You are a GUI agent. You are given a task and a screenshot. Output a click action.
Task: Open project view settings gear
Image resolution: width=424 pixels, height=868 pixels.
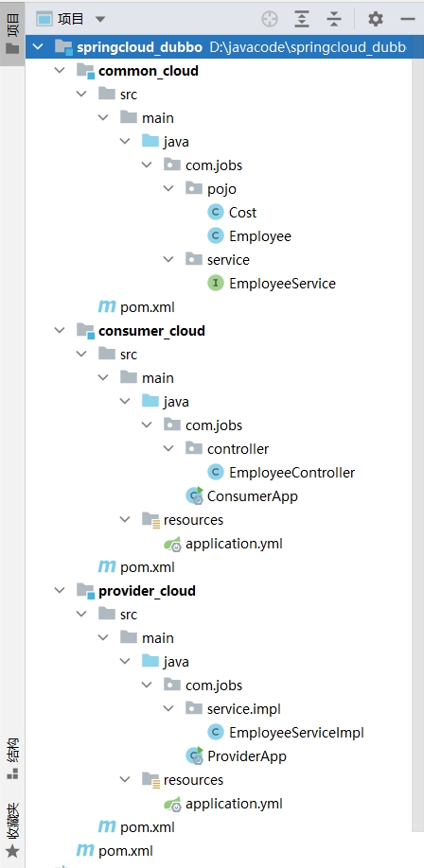[x=375, y=19]
